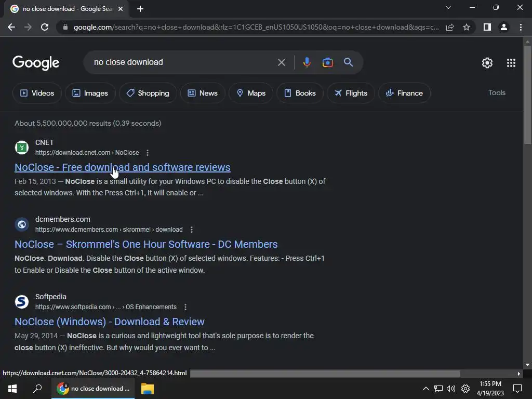Image resolution: width=532 pixels, height=399 pixels.
Task: Show Books results
Action: coord(300,93)
